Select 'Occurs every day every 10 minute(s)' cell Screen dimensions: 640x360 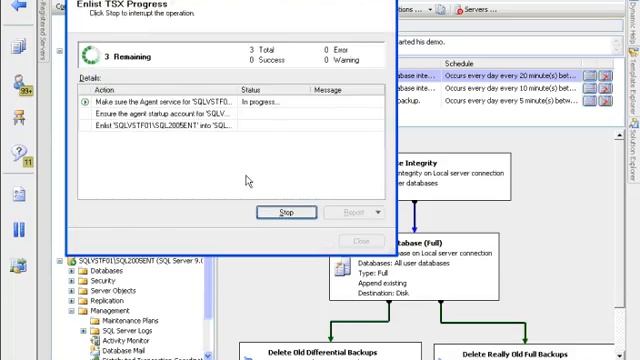point(511,88)
